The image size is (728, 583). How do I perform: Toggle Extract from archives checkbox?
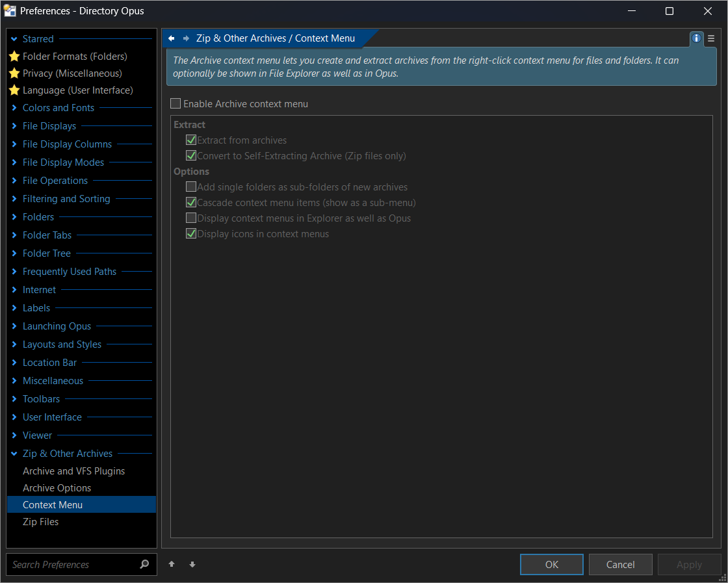tap(191, 140)
